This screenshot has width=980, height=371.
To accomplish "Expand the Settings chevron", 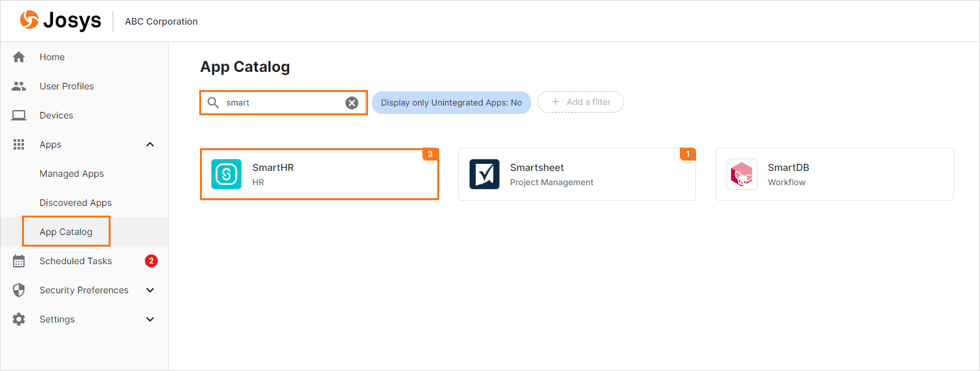I will point(150,319).
